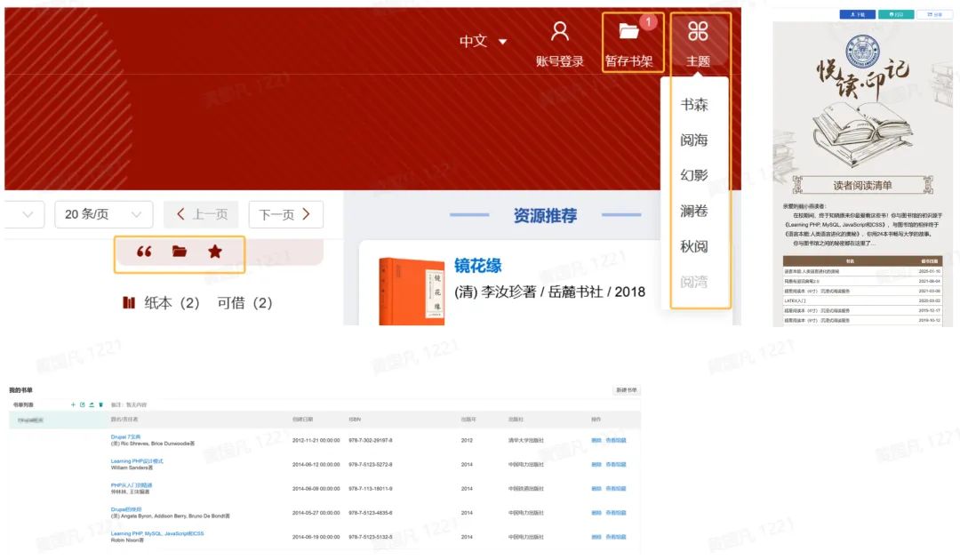Click the 主题 theme grid icon
960x560 pixels.
[x=699, y=42]
